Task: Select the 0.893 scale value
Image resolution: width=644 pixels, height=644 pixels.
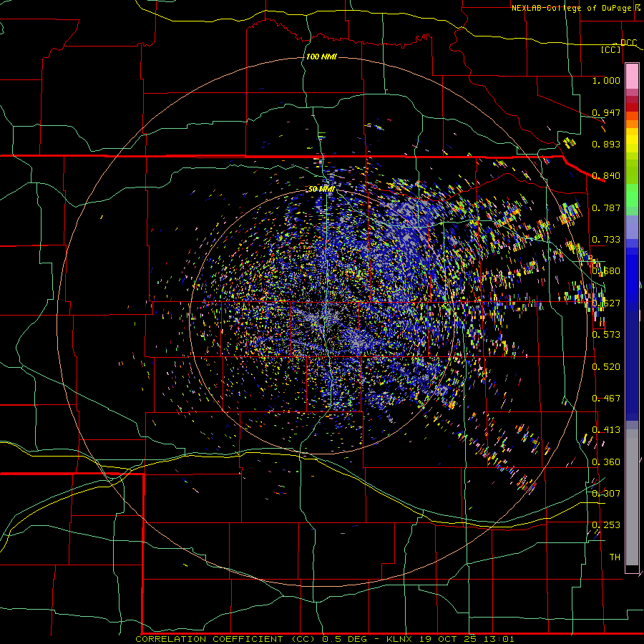Action: click(x=606, y=144)
